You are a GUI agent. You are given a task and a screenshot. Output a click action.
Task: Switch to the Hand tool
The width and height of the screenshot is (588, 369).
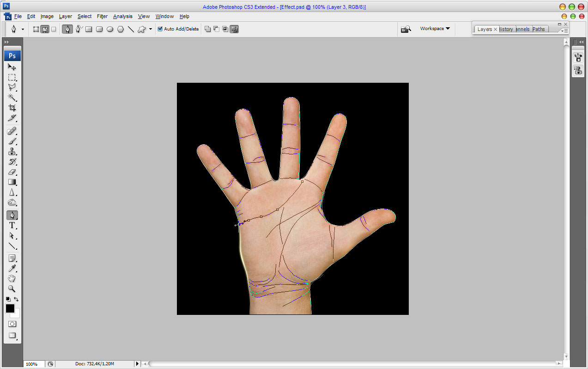[x=12, y=278]
